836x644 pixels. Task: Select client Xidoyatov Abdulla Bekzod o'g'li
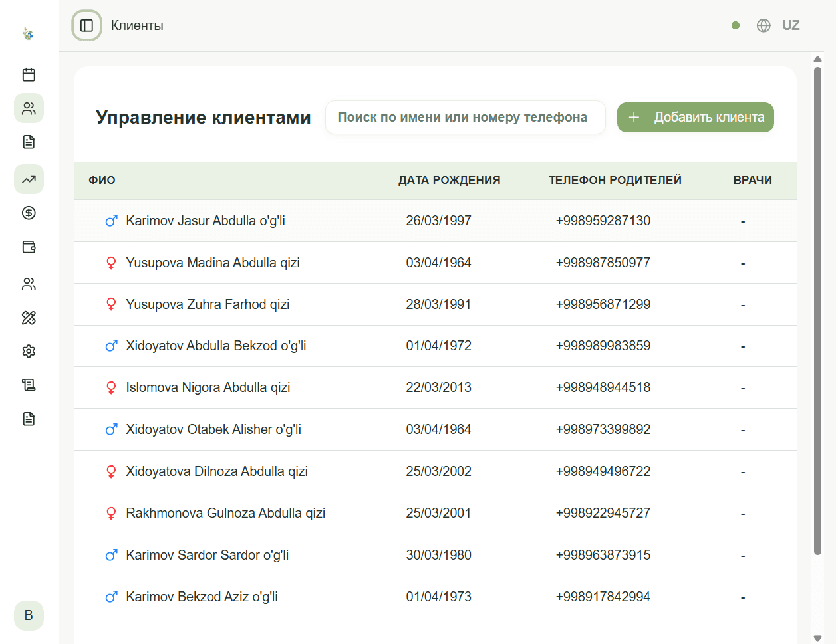point(216,346)
